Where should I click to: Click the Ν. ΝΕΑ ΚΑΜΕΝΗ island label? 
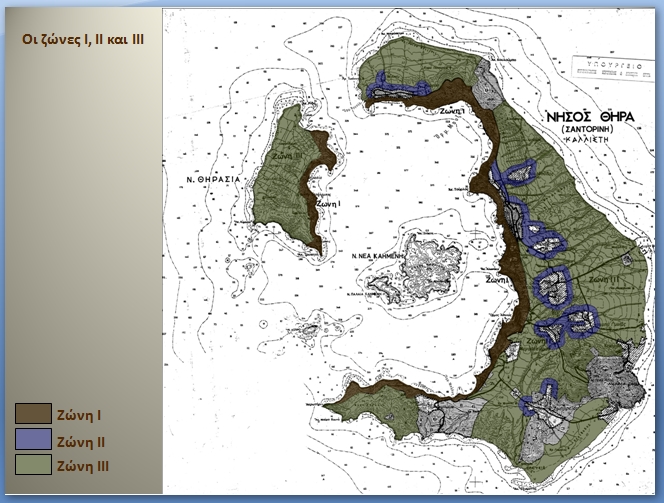378,256
